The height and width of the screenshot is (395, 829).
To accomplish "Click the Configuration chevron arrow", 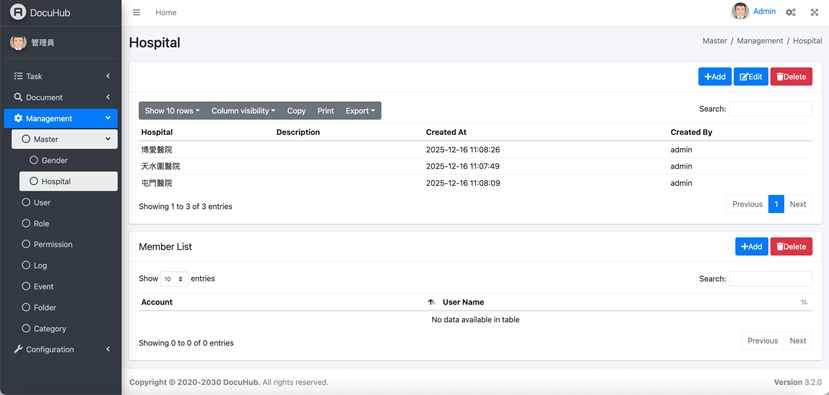I will click(x=108, y=350).
